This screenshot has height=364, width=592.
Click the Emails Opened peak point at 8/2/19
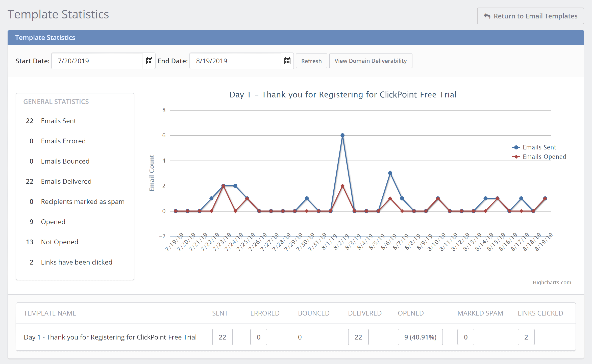342,186
